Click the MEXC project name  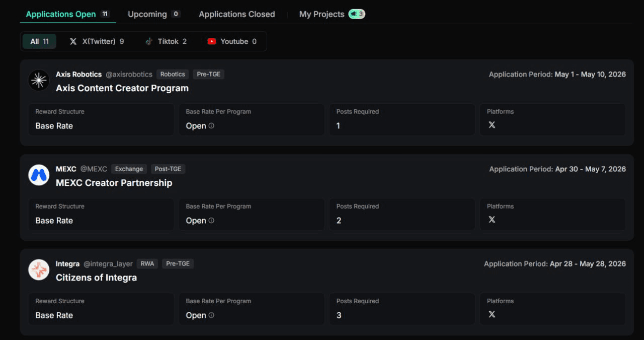click(66, 169)
